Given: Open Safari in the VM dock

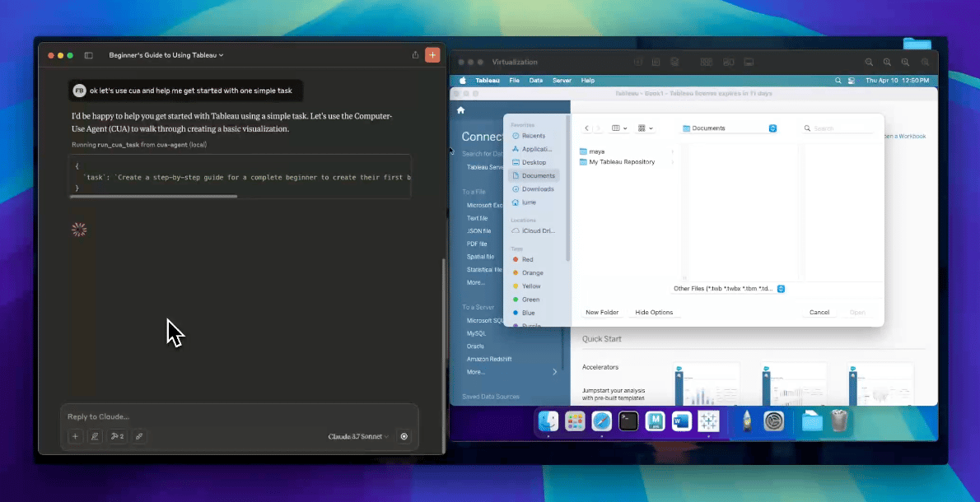Looking at the screenshot, I should point(602,421).
